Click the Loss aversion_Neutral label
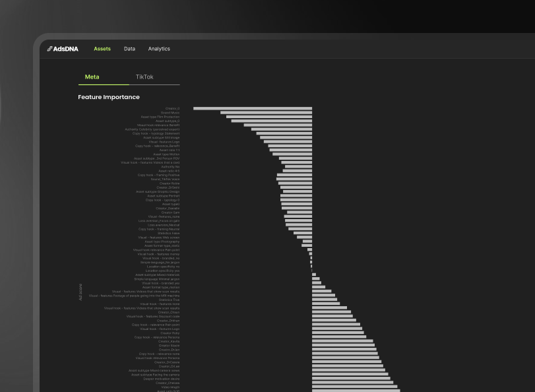Image resolution: width=535 pixels, height=392 pixels. (164, 225)
